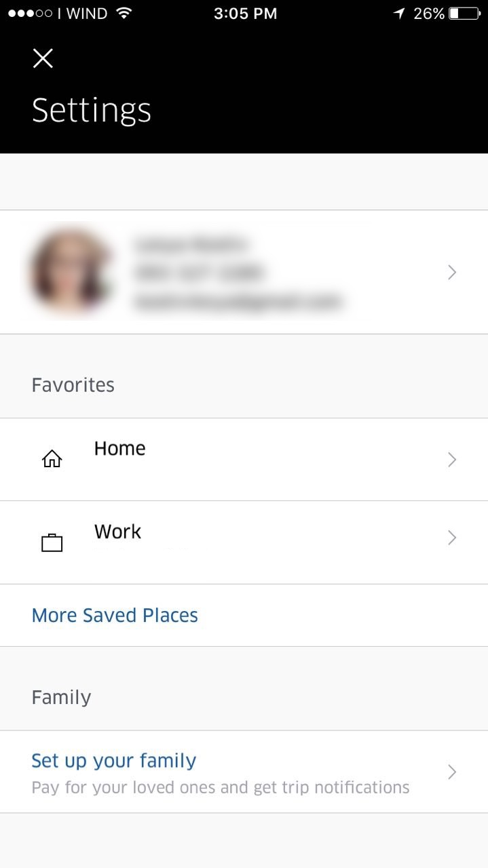The height and width of the screenshot is (868, 488).
Task: Select the Home favorite label
Action: pyautogui.click(x=119, y=448)
